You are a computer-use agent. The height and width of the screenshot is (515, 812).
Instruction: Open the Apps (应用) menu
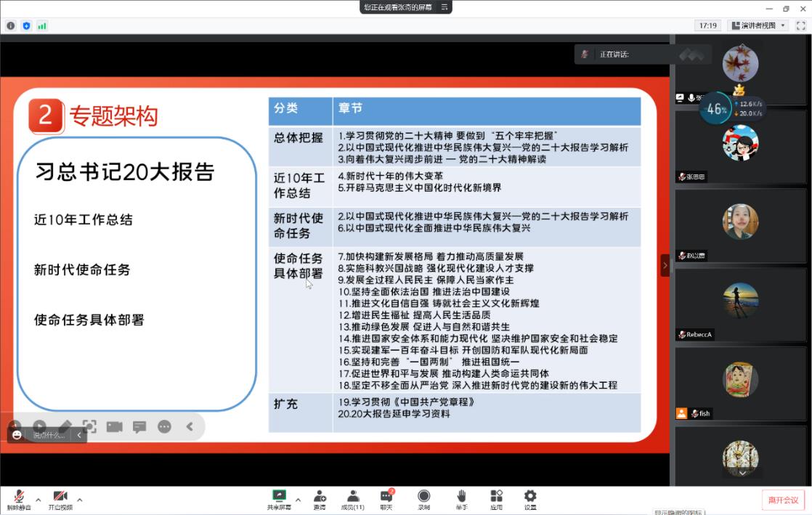click(496, 498)
